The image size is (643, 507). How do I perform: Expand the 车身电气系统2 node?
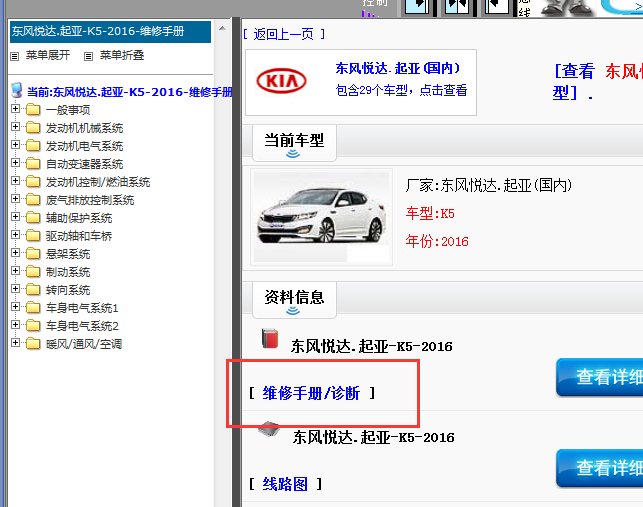(x=15, y=324)
